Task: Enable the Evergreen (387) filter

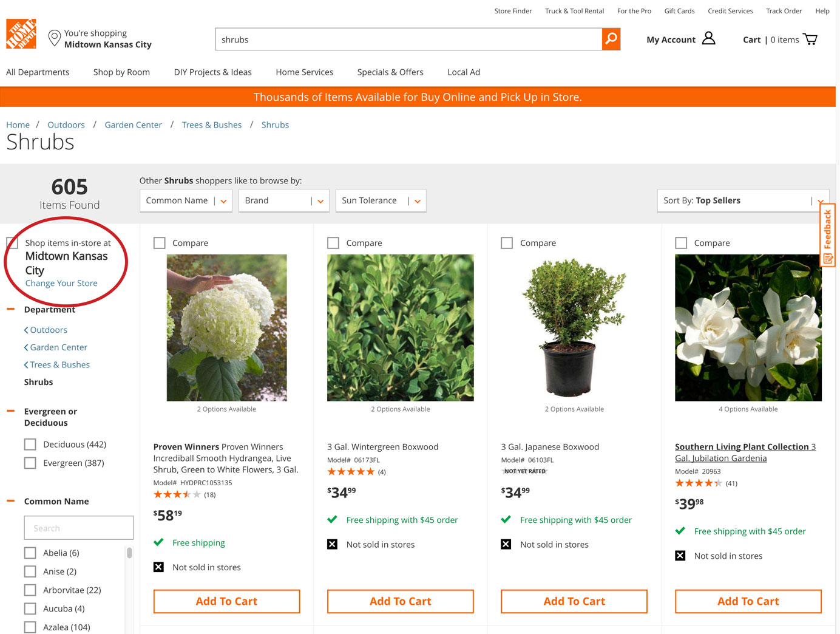Action: pos(30,463)
